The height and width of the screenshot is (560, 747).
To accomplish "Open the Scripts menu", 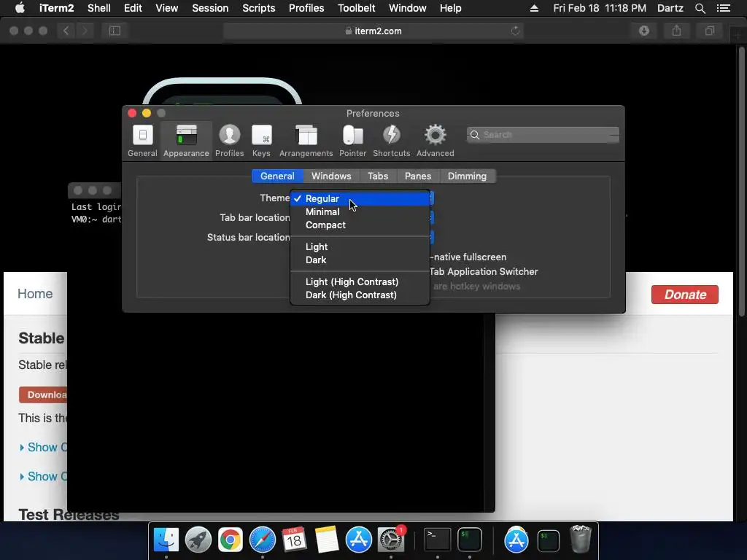I will (259, 8).
